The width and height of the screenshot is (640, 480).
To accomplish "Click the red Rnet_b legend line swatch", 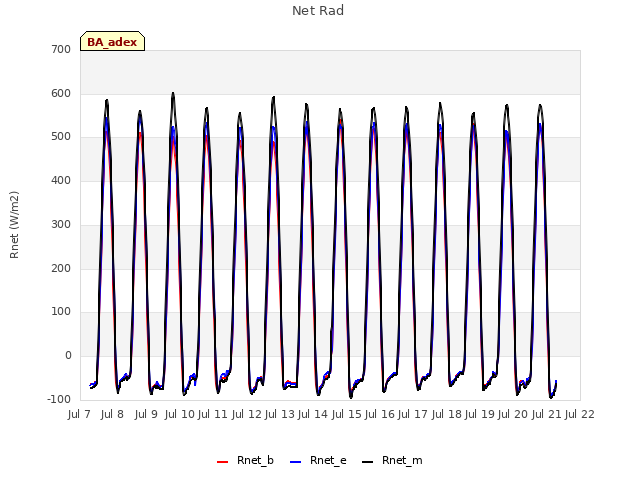I will point(222,462).
